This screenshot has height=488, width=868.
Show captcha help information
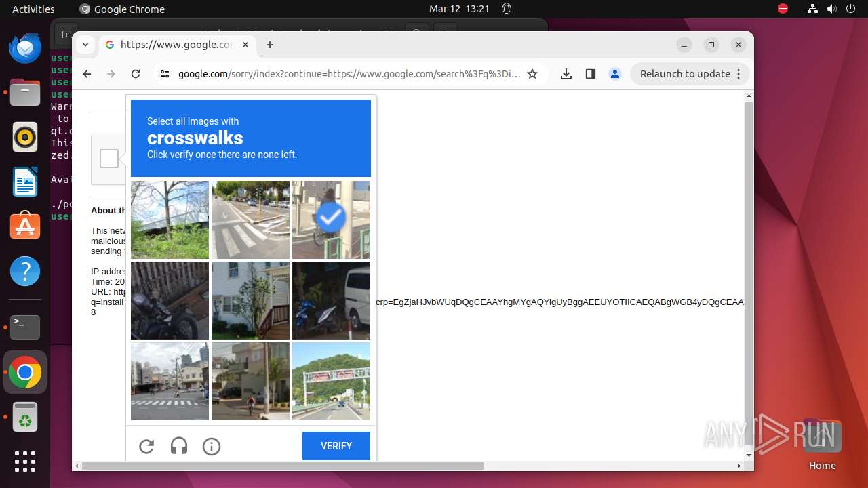[x=212, y=446]
